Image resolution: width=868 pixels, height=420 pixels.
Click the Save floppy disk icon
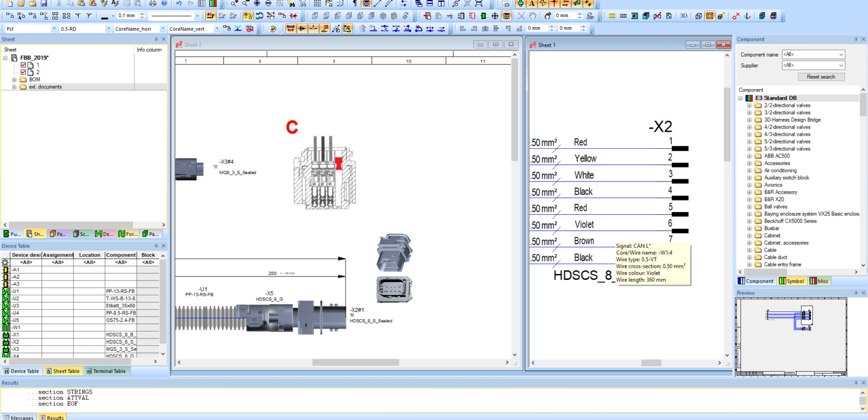pyautogui.click(x=44, y=3)
